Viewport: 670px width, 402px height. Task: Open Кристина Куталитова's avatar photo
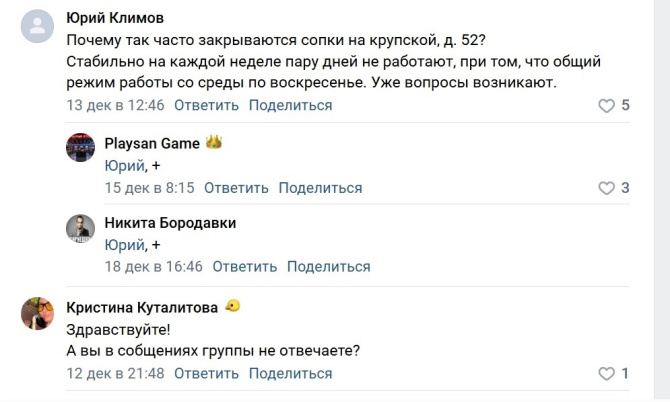point(38,313)
